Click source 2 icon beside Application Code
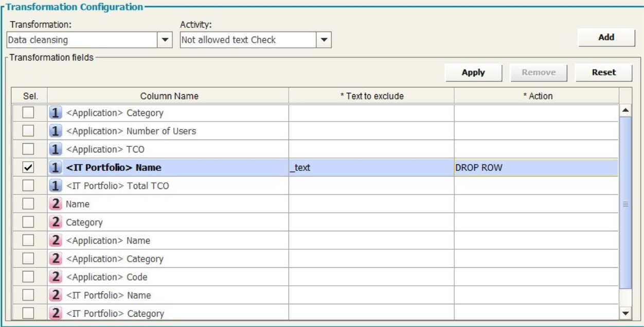644x327 pixels. tap(56, 277)
